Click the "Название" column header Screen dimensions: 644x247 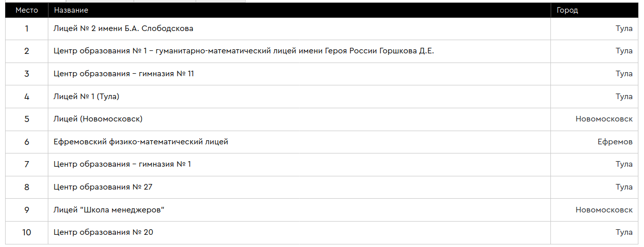(x=71, y=10)
